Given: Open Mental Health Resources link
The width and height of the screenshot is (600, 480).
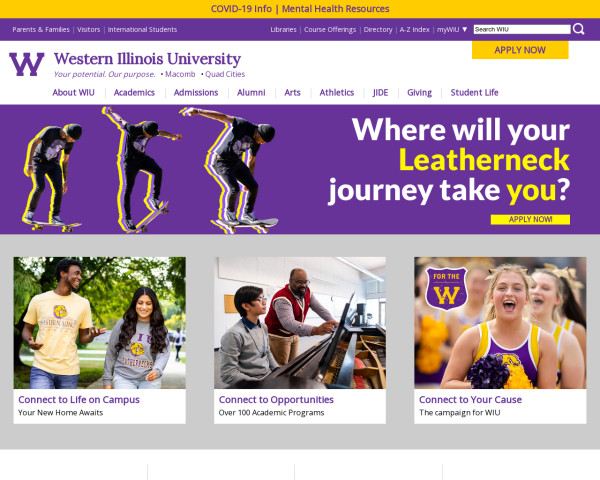Looking at the screenshot, I should [x=336, y=9].
